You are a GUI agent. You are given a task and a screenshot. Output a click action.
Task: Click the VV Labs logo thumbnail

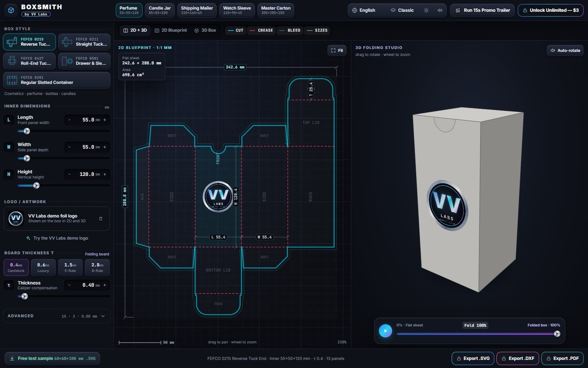[x=16, y=219]
